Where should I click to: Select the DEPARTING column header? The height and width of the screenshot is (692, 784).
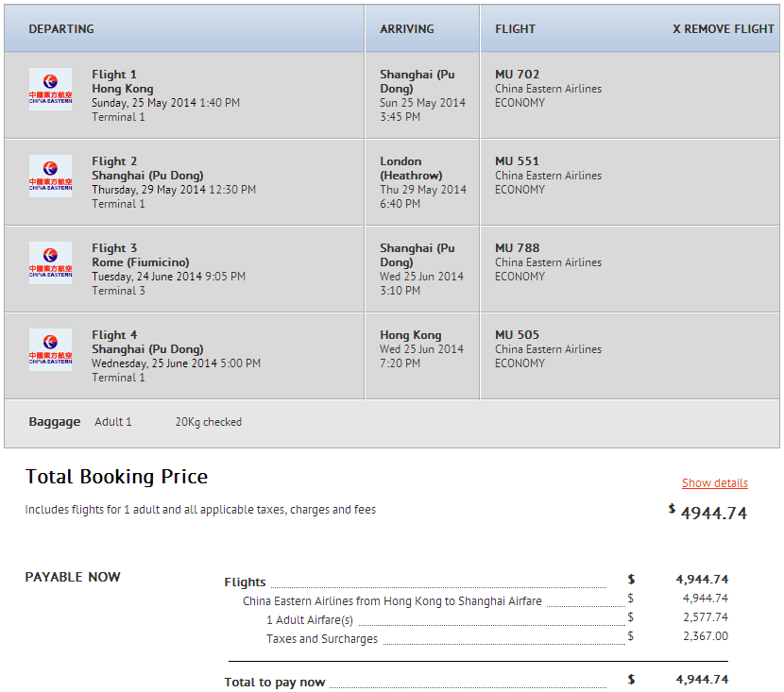[61, 29]
